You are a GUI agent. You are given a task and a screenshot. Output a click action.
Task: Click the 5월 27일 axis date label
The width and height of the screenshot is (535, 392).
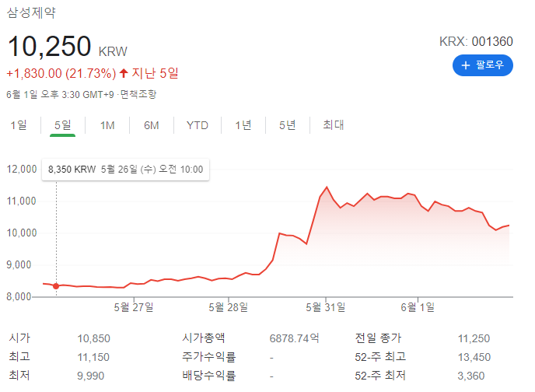[x=134, y=307]
